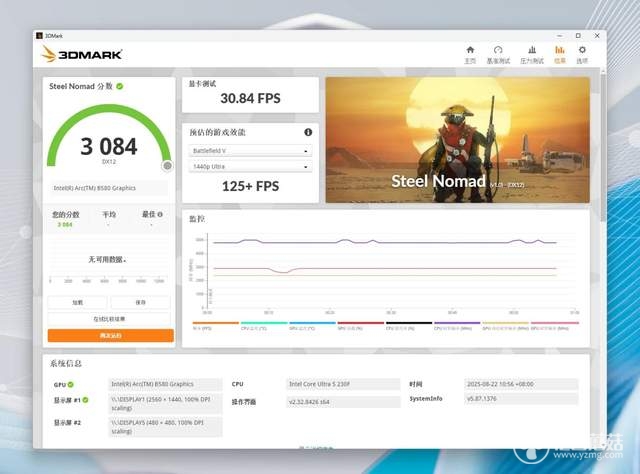Open the 1440p Ultra resolution dropdown
Image resolution: width=640 pixels, height=474 pixels.
pos(250,167)
